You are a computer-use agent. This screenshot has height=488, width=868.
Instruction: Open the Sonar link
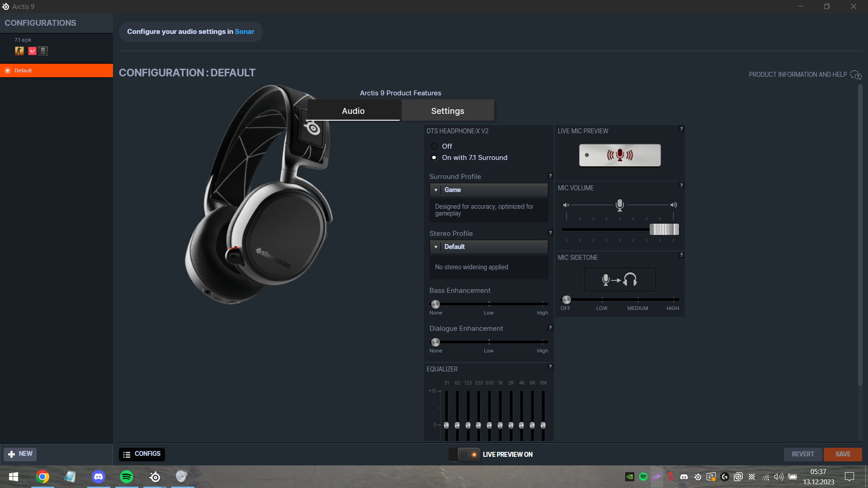coord(245,32)
